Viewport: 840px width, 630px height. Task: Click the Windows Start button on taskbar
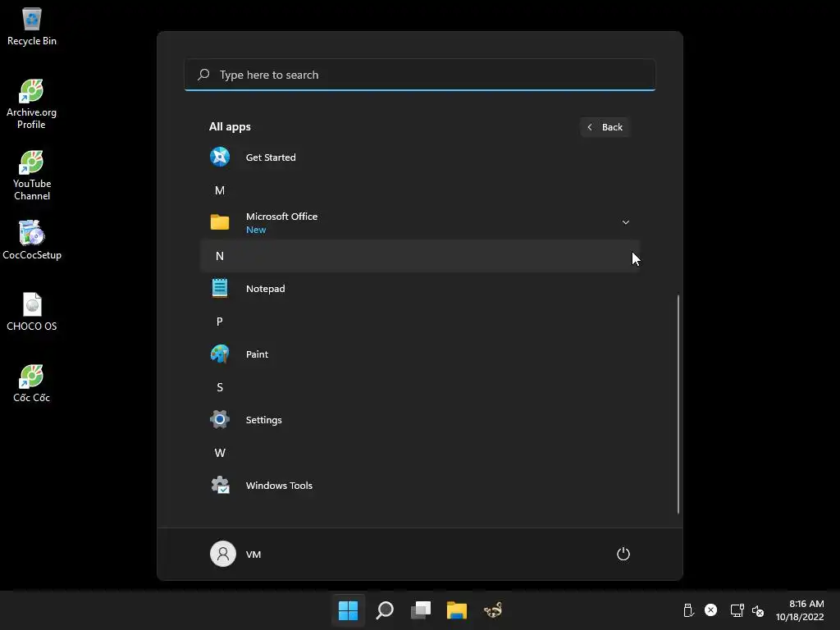pyautogui.click(x=348, y=610)
